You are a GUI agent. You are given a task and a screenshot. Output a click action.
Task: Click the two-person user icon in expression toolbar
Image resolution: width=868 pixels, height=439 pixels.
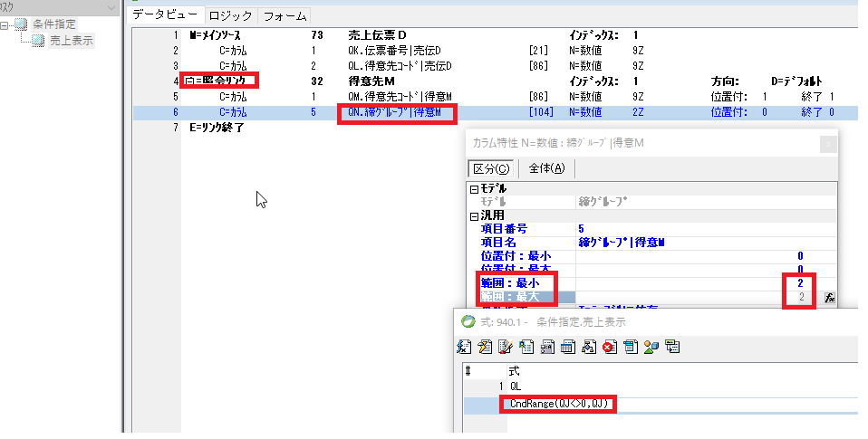pyautogui.click(x=651, y=347)
